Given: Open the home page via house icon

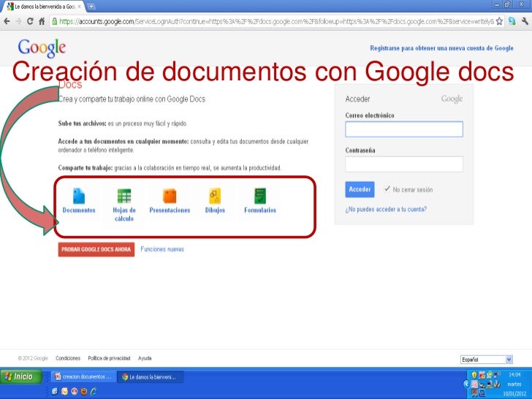Looking at the screenshot, I should tap(42, 21).
